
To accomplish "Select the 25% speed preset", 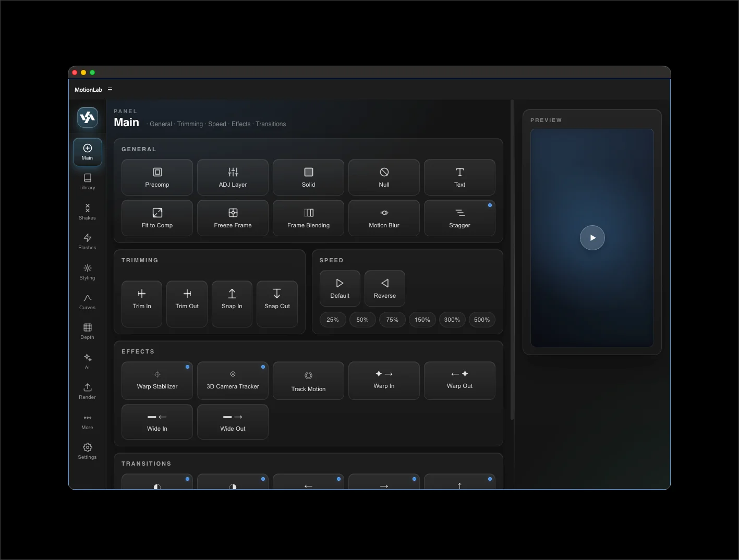I will point(333,320).
